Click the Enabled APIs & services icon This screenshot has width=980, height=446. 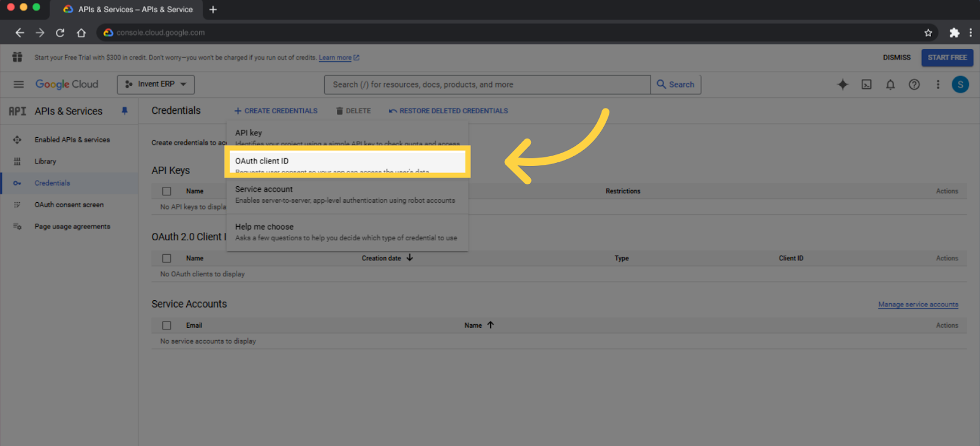[17, 140]
